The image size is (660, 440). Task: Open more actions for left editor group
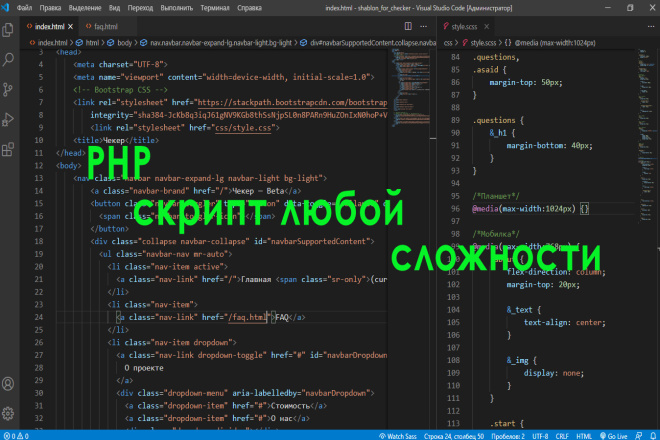423,26
